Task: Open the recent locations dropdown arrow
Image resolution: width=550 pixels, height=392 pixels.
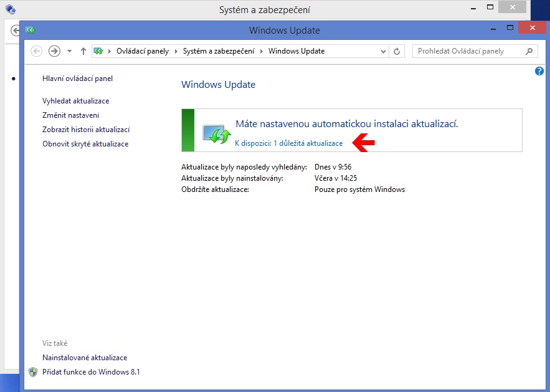Action: click(69, 51)
